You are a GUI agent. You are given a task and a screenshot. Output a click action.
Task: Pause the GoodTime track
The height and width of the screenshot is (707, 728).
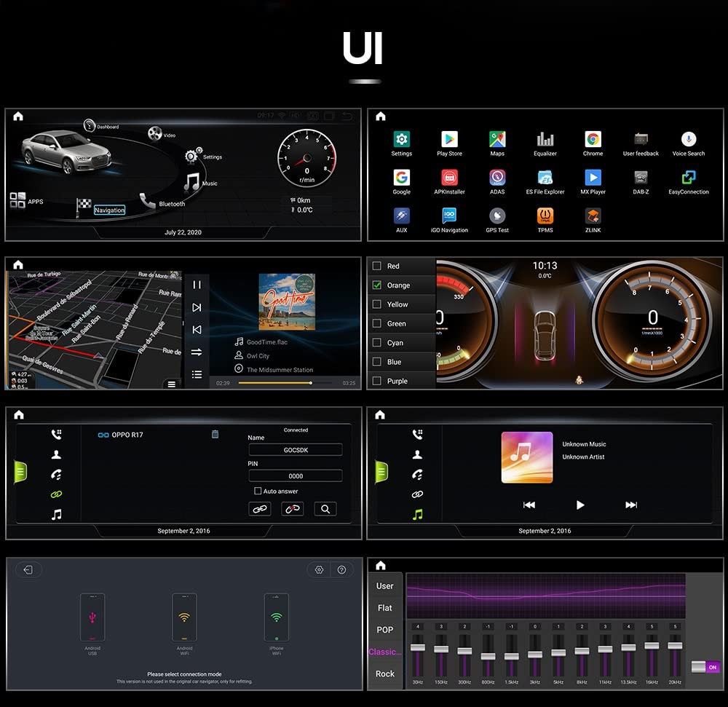point(197,285)
